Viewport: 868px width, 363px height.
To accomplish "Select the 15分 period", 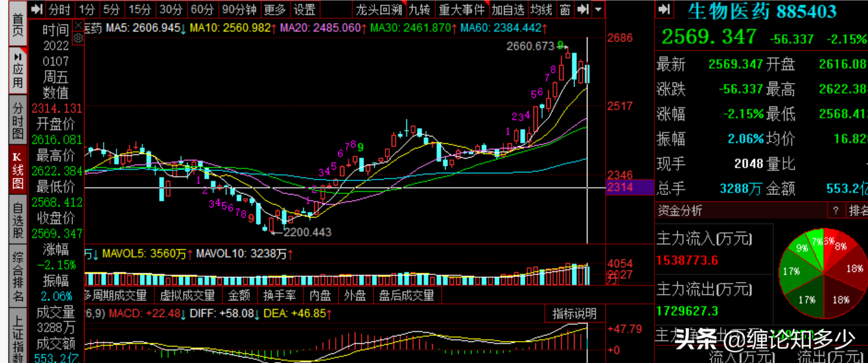I will (140, 9).
